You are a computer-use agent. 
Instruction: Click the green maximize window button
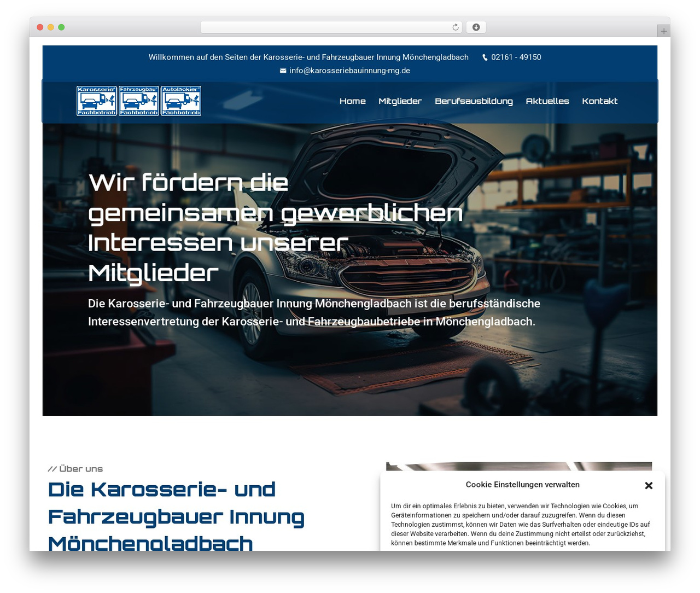(x=61, y=27)
